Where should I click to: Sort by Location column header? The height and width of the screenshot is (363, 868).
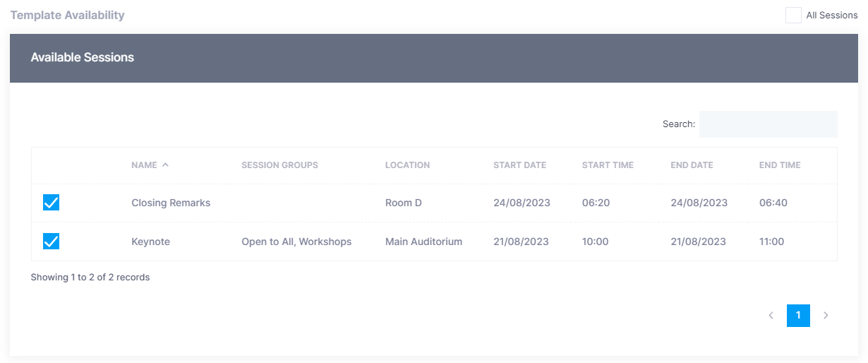pos(407,165)
